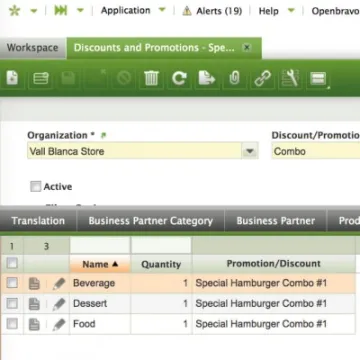
Task: Toggle the Active checkbox
Action: pos(35,187)
